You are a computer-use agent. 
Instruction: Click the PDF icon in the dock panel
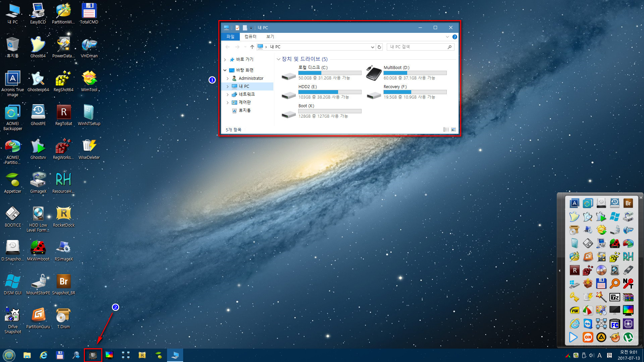[574, 311]
